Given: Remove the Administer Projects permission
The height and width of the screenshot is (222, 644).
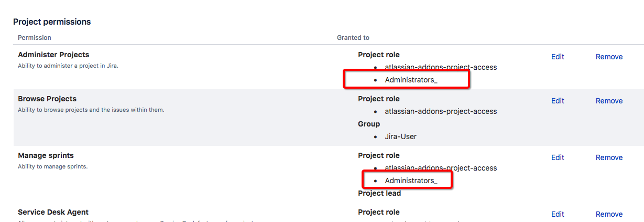Looking at the screenshot, I should (609, 57).
